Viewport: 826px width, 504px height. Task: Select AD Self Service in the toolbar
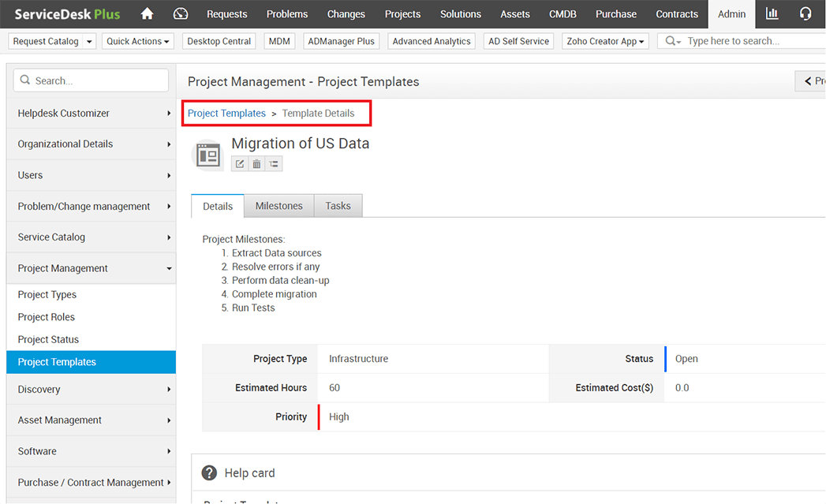[x=518, y=40]
